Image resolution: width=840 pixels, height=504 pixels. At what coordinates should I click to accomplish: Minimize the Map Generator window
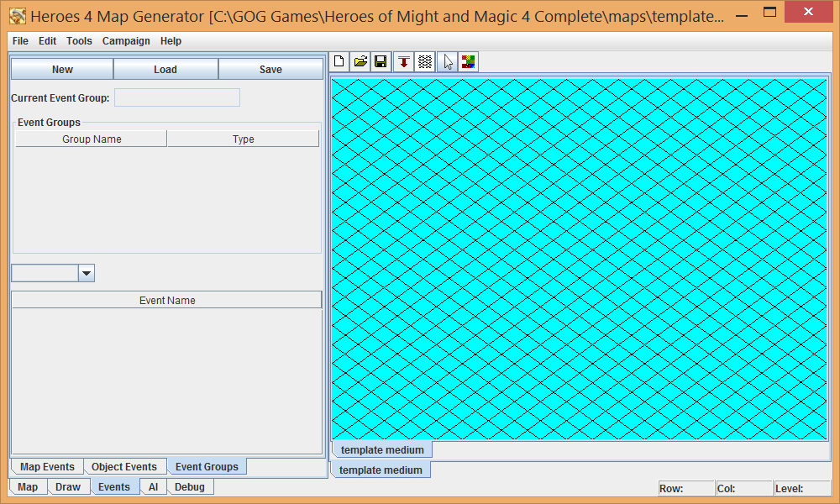[742, 14]
